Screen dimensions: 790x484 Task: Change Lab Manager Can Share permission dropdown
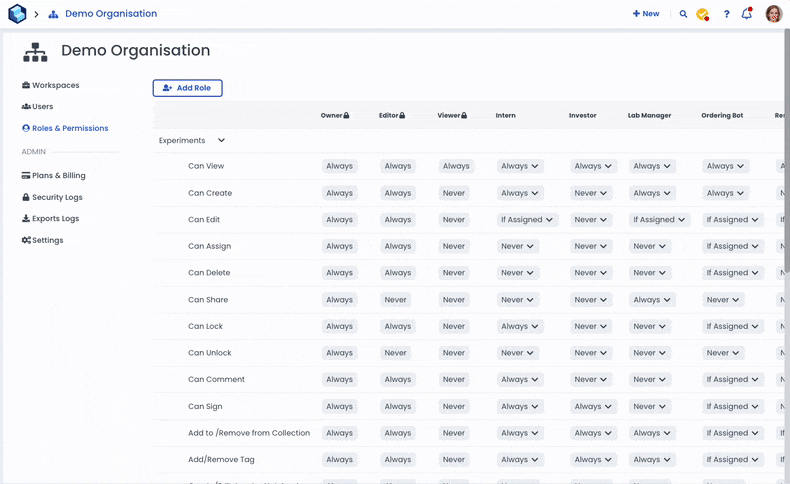coord(652,300)
